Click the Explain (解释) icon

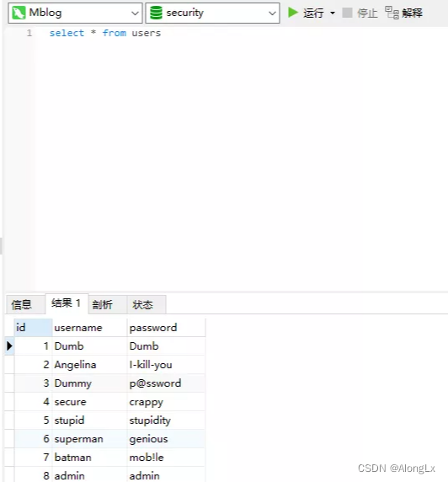[x=392, y=13]
